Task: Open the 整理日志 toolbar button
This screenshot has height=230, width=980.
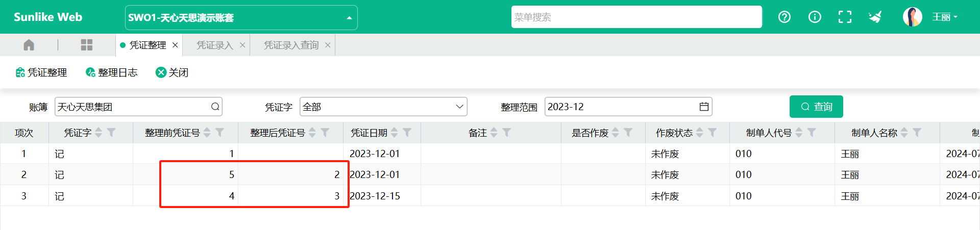Action: pyautogui.click(x=112, y=72)
